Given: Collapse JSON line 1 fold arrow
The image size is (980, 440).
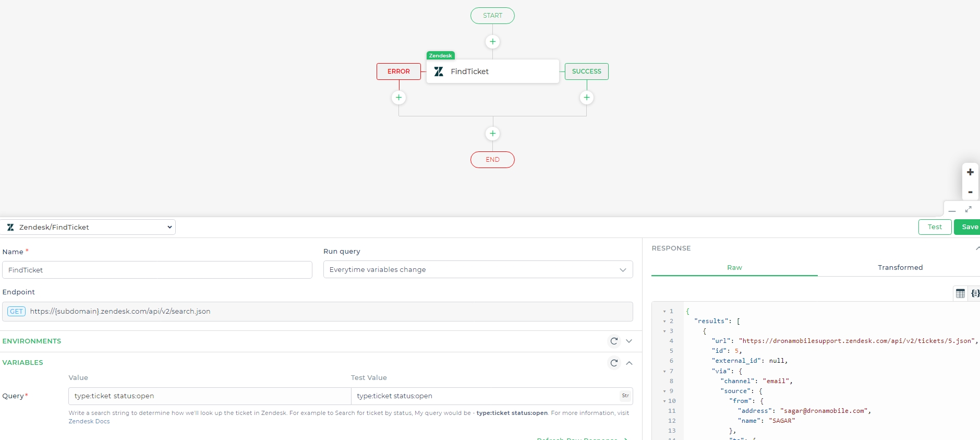Looking at the screenshot, I should click(x=664, y=312).
